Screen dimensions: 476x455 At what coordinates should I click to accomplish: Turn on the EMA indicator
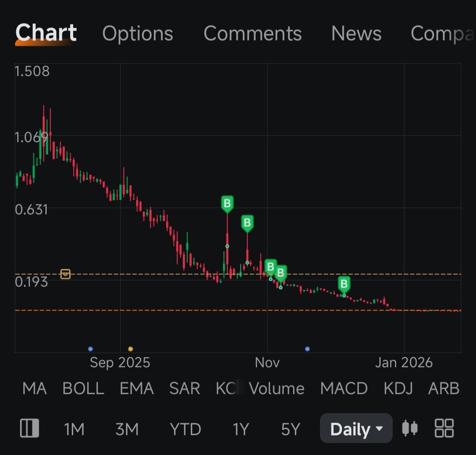[137, 388]
